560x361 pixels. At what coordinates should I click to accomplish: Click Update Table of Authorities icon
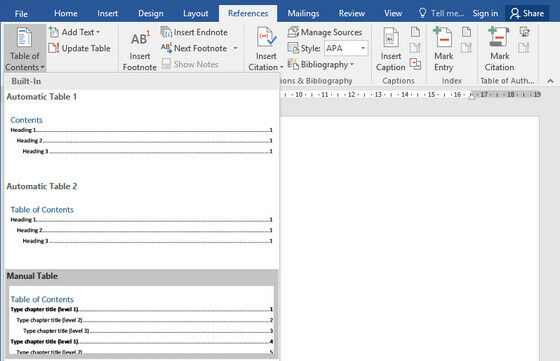524,48
